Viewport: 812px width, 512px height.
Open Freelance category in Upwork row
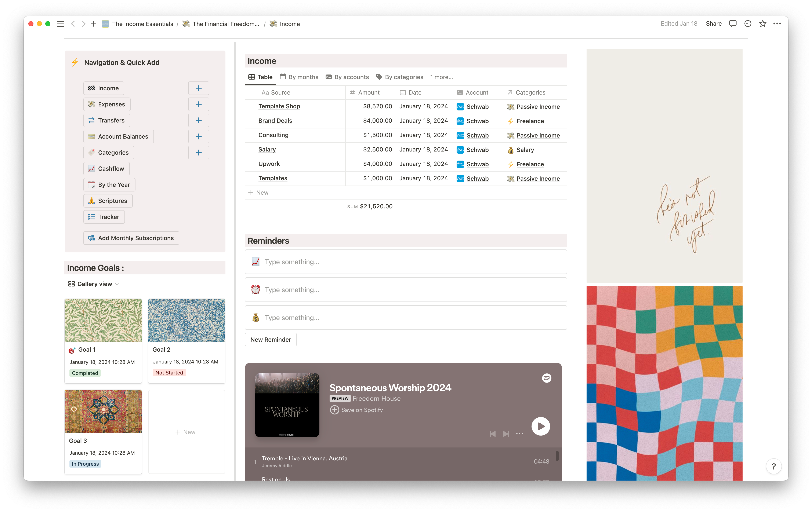click(530, 164)
